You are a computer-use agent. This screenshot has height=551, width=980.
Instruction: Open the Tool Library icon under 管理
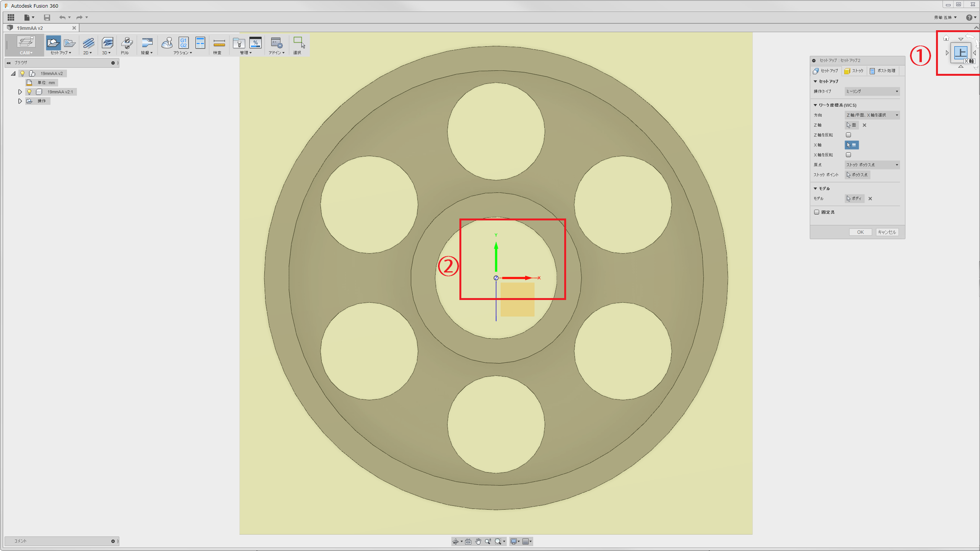pyautogui.click(x=239, y=43)
